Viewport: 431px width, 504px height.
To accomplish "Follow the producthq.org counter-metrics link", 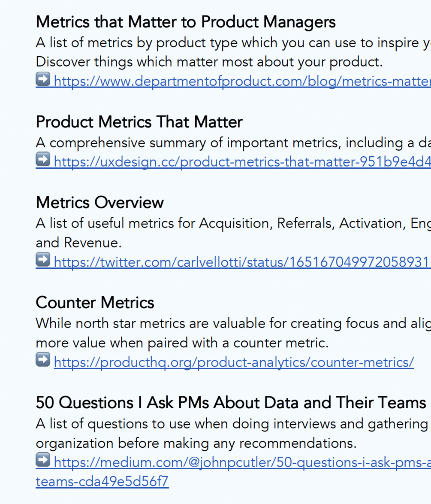I will [x=234, y=362].
